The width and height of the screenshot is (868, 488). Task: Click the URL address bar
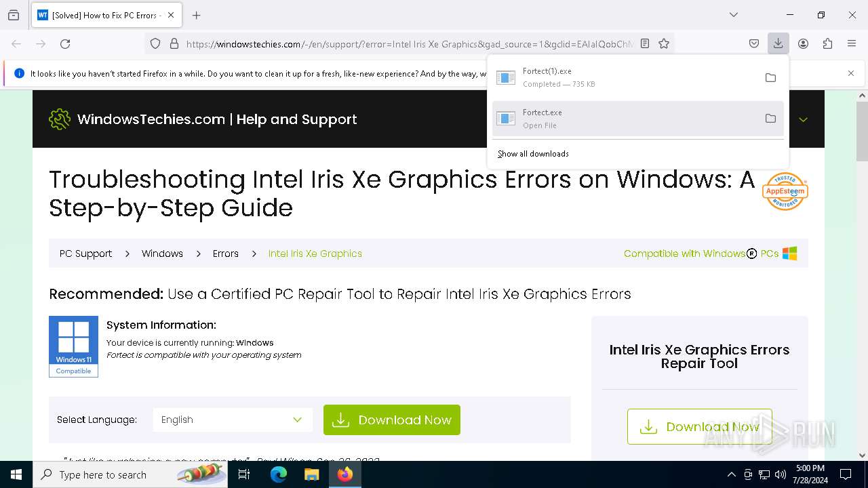(409, 44)
